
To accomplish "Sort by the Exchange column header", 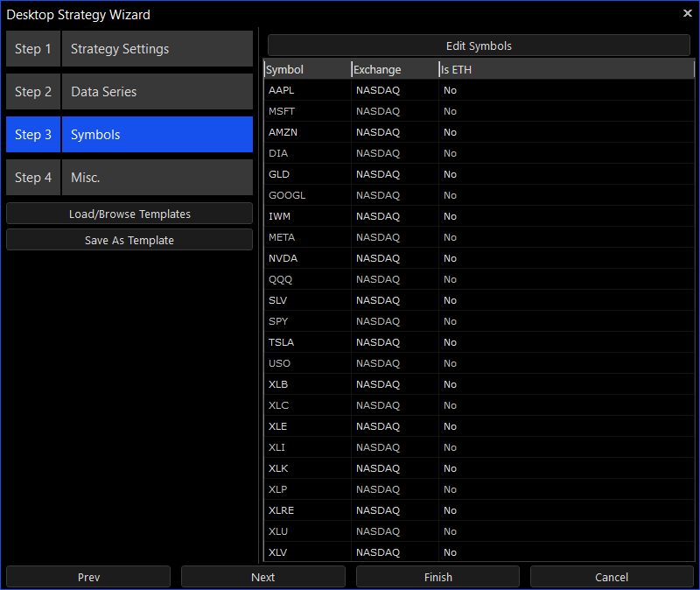I will tap(395, 69).
